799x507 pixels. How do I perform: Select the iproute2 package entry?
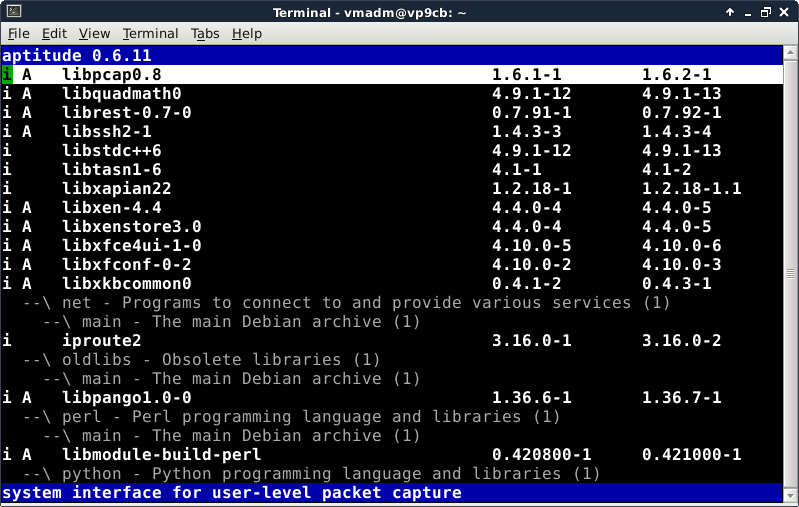(x=101, y=341)
